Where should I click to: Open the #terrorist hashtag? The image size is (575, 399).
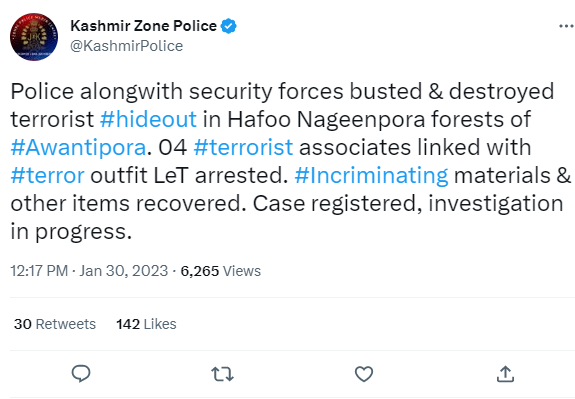pyautogui.click(x=243, y=147)
